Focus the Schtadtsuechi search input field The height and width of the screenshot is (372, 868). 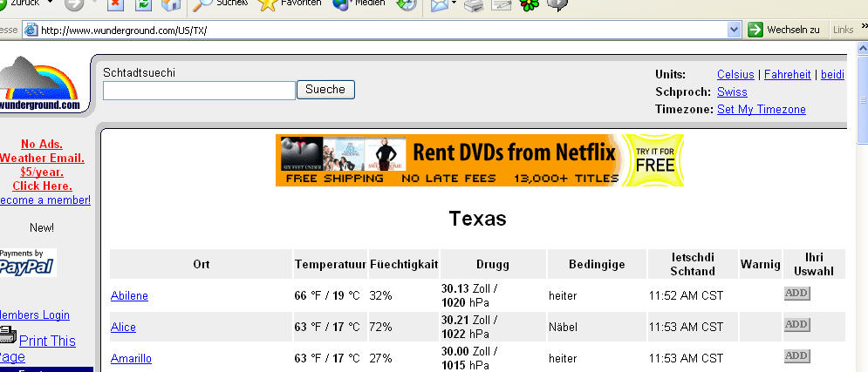coord(199,91)
